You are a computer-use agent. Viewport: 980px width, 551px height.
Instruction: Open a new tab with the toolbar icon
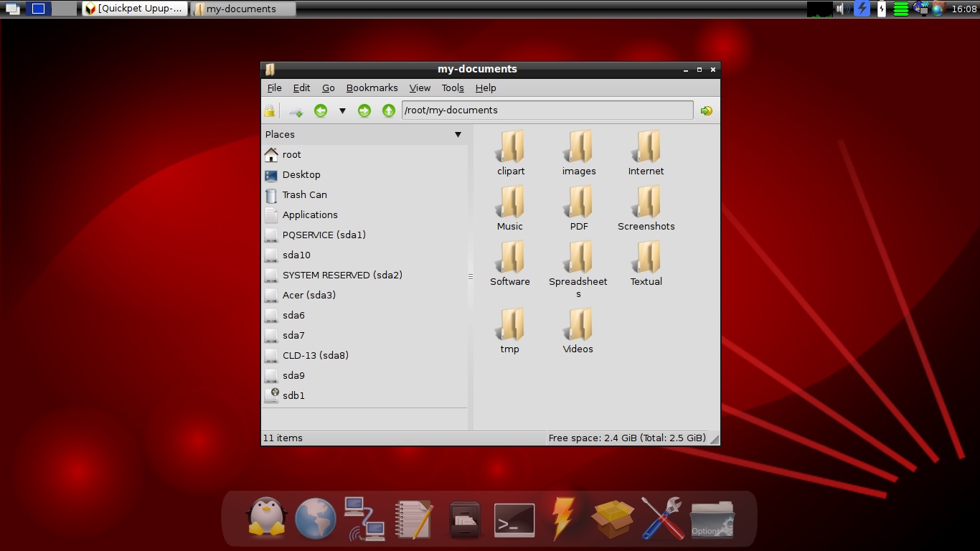296,111
